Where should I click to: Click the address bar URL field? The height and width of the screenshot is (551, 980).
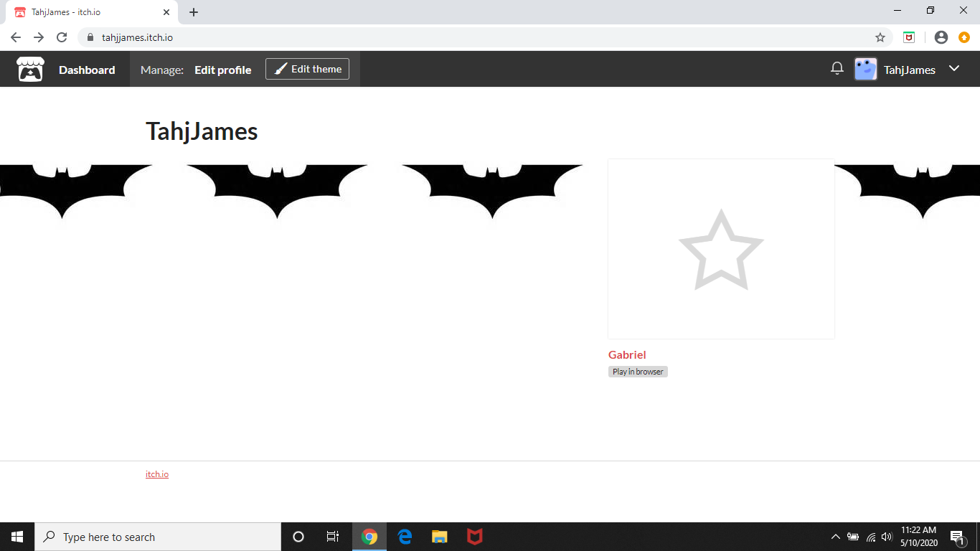tap(485, 37)
